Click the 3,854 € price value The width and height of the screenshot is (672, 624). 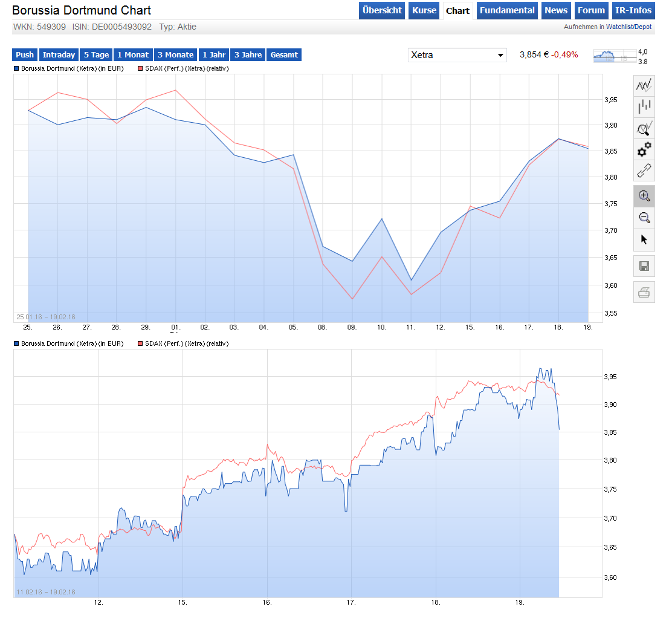(534, 55)
